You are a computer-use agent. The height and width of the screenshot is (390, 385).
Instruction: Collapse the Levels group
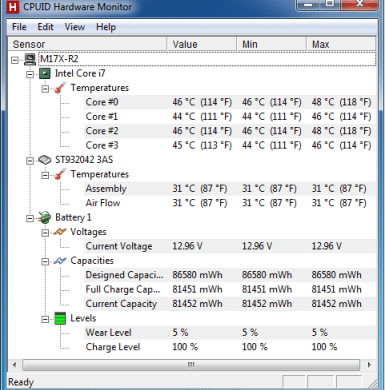pos(45,319)
